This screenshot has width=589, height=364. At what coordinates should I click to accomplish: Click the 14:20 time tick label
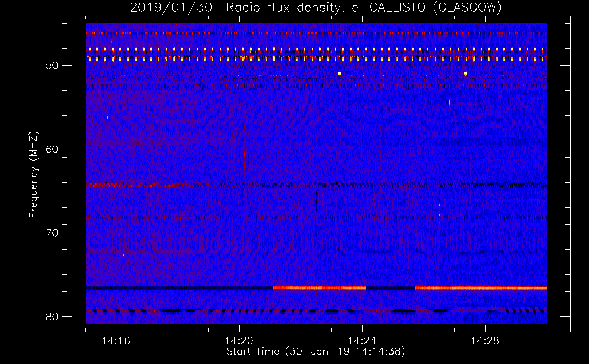239,341
